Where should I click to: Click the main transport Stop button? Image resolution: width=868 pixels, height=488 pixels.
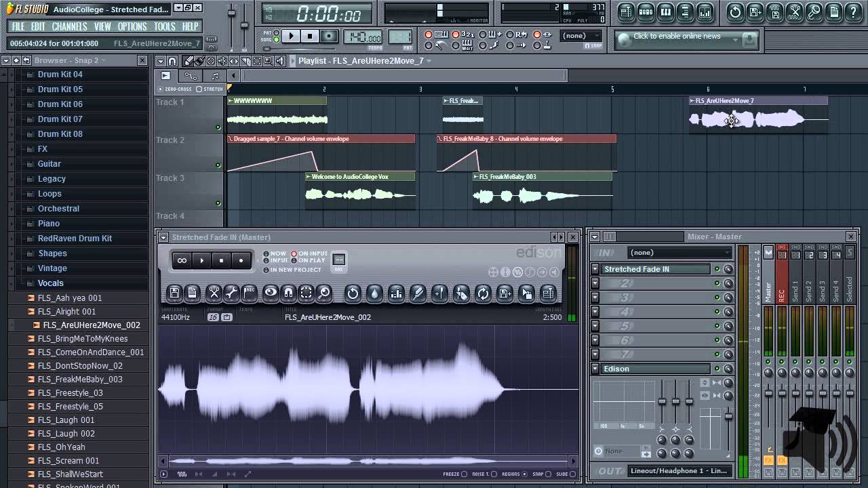(310, 36)
